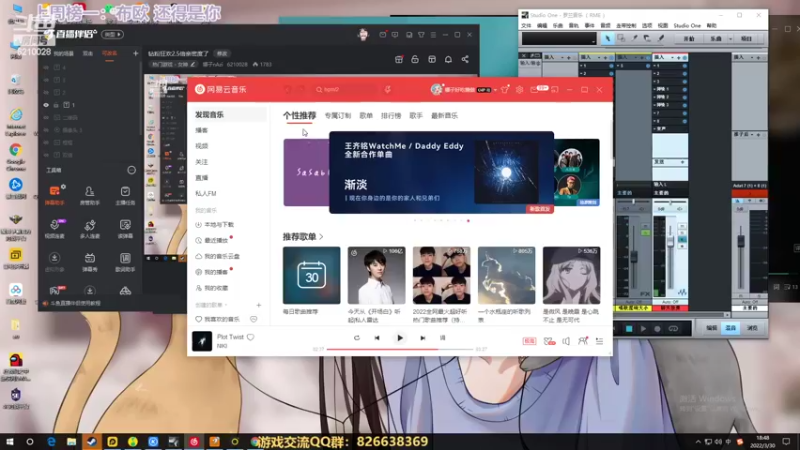Go to the previous track in NetEase
The image size is (800, 450).
click(x=377, y=338)
